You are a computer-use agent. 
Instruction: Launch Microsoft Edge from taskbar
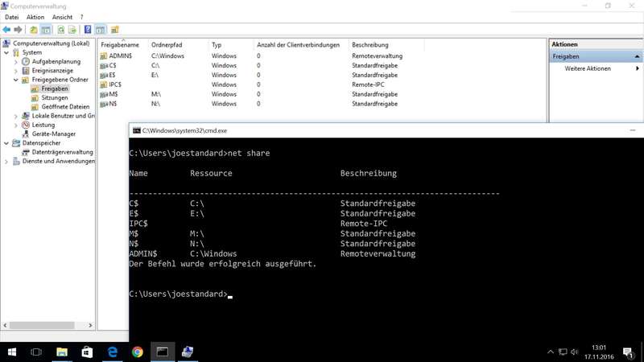click(112, 352)
